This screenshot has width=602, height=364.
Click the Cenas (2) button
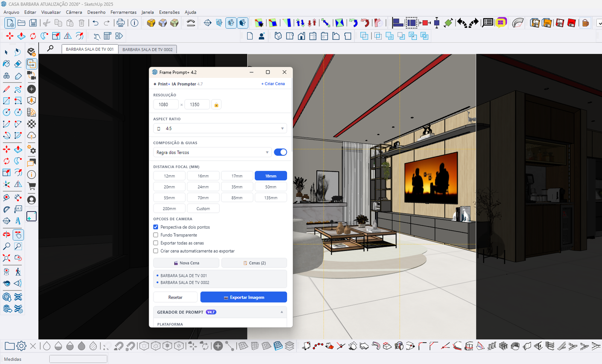[x=254, y=263]
